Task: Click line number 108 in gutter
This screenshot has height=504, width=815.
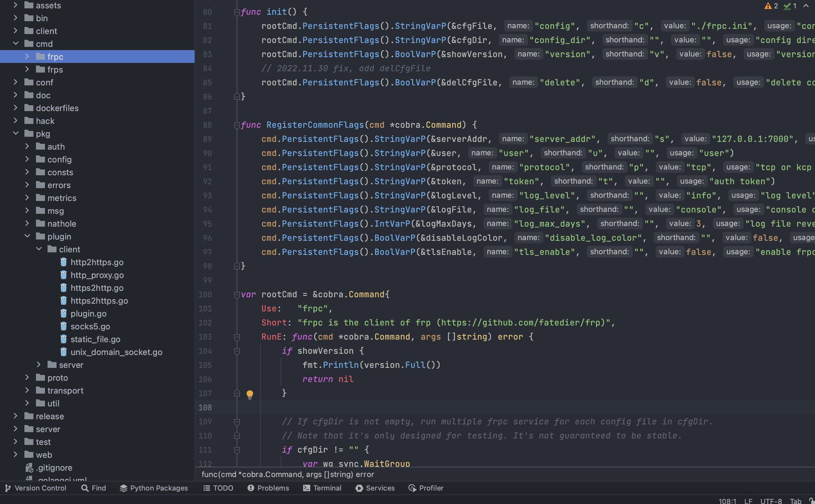Action: click(x=205, y=407)
